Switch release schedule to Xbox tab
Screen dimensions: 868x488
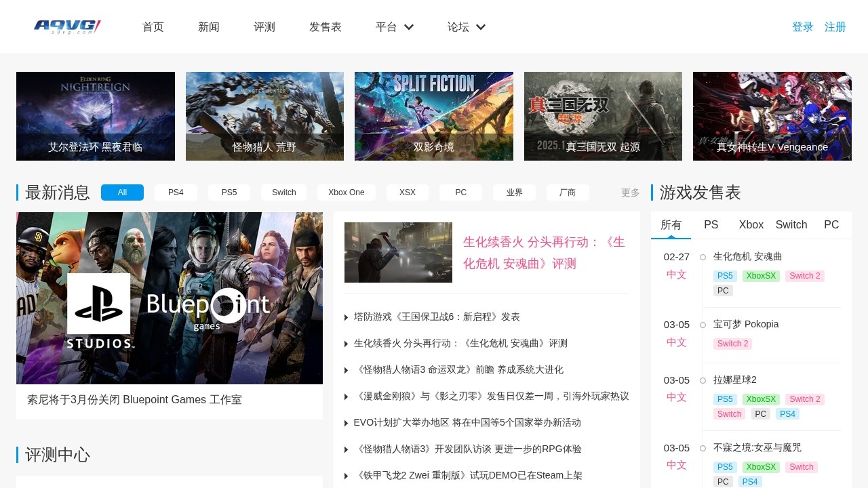(751, 225)
